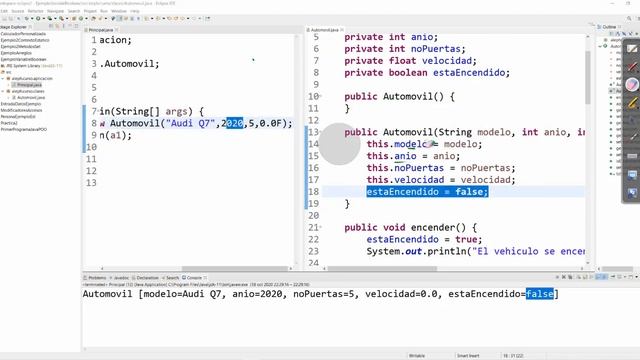
Task: Select the PrimerProgramaJavaPOO project
Action: [x=24, y=129]
